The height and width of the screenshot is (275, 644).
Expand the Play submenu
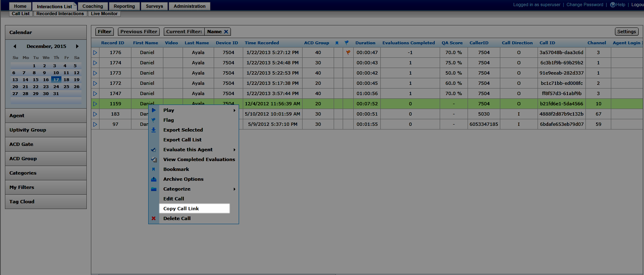pos(234,110)
